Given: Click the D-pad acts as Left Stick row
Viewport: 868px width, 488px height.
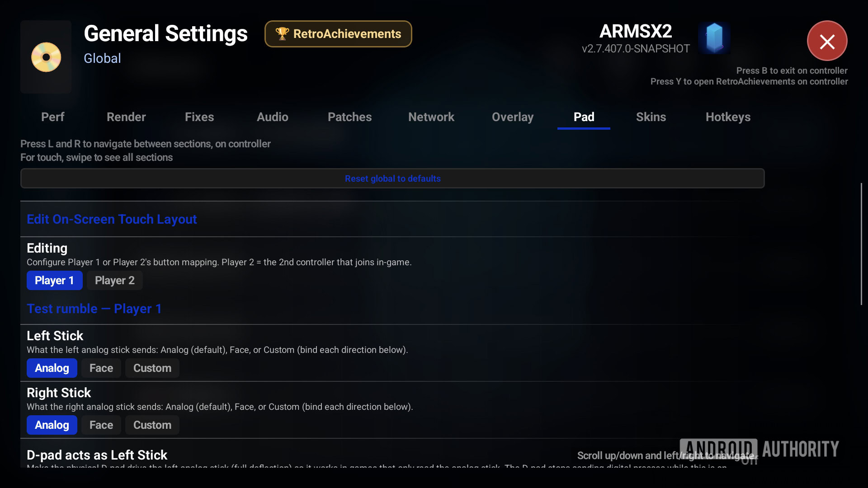Looking at the screenshot, I should click(392, 454).
